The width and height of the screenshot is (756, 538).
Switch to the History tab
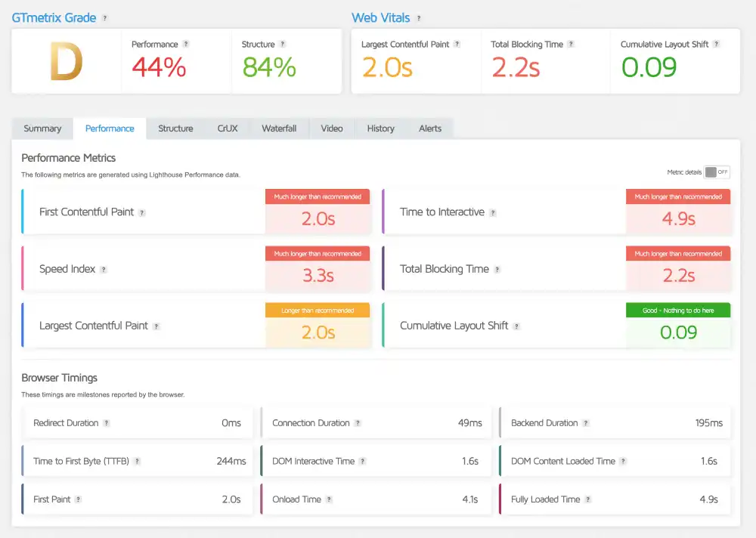(x=380, y=128)
